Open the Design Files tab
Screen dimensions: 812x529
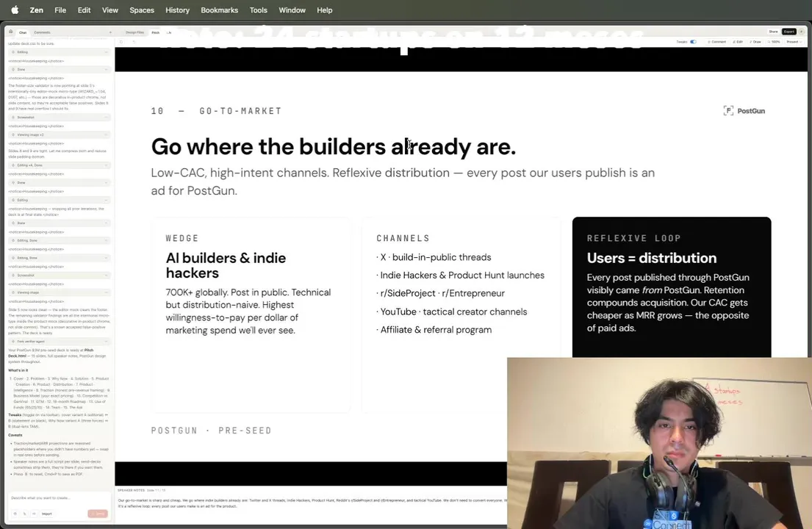click(134, 32)
